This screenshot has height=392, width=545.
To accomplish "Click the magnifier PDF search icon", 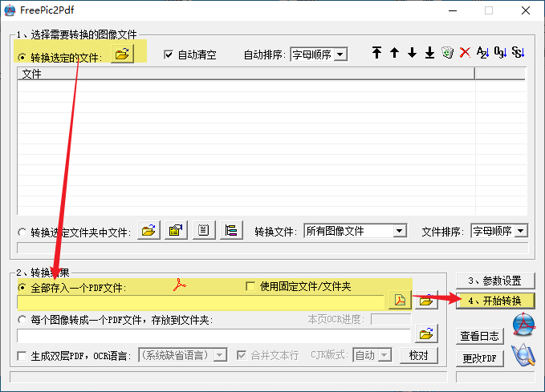I will coord(523,355).
